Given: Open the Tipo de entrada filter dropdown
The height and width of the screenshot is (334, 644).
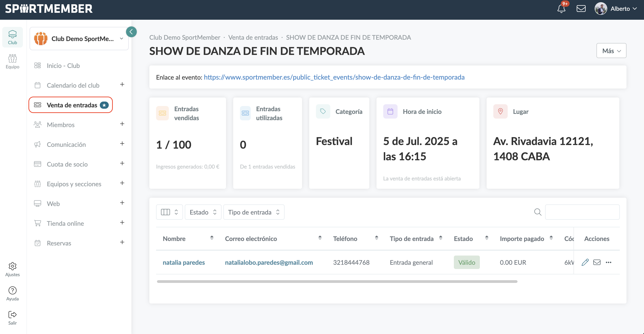Looking at the screenshot, I should click(254, 212).
